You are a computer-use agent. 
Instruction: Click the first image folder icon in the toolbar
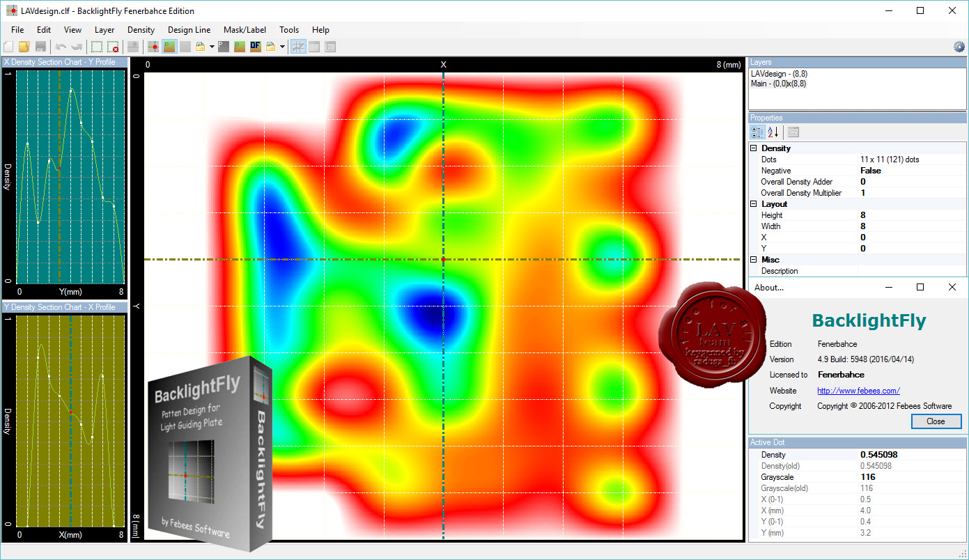(x=200, y=47)
